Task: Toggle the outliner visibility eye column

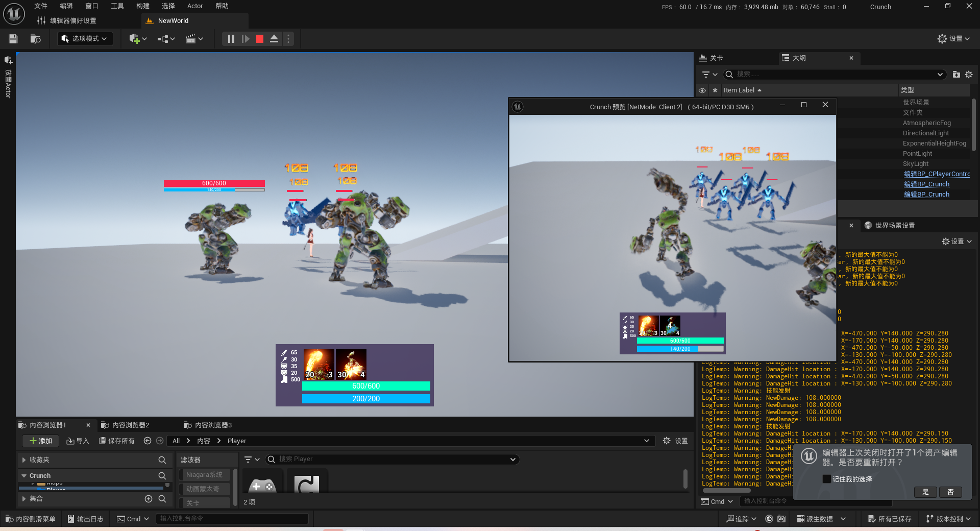Action: pos(702,90)
